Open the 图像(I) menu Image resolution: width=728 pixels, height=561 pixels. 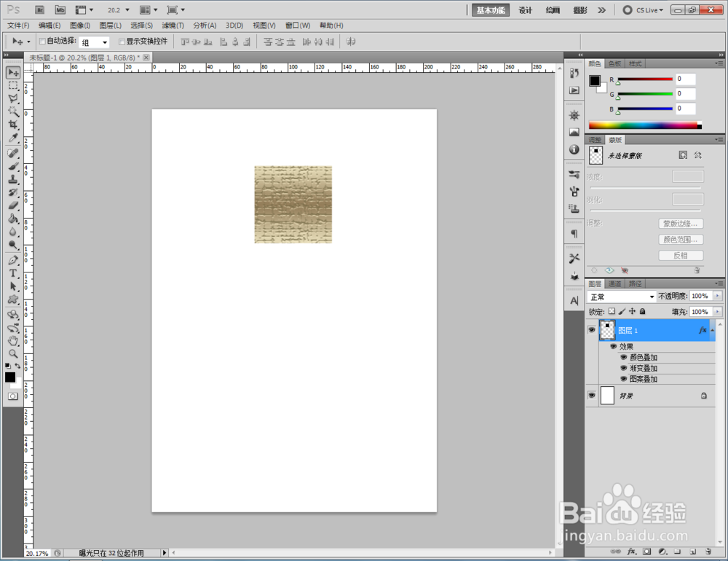(80, 25)
